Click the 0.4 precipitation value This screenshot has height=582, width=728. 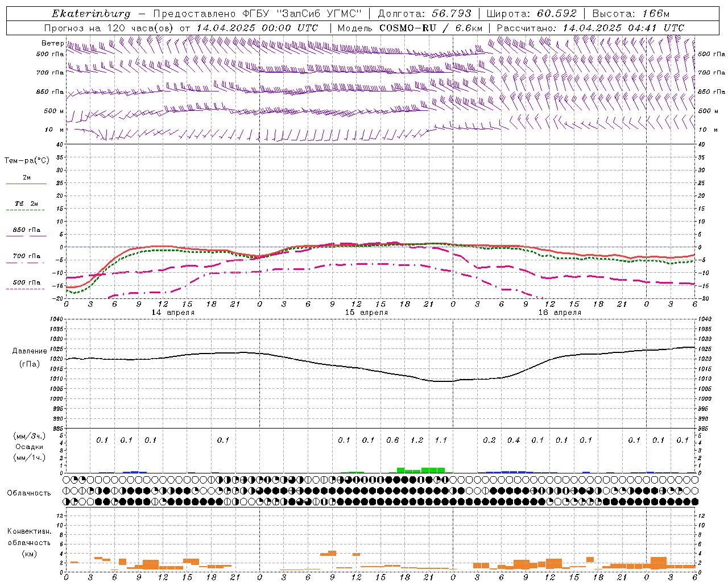pos(514,440)
